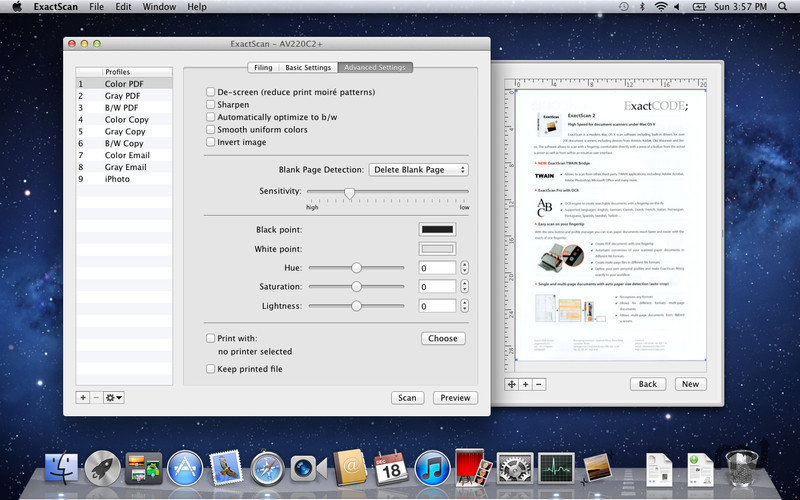Click the Hue slider knob

[356, 267]
